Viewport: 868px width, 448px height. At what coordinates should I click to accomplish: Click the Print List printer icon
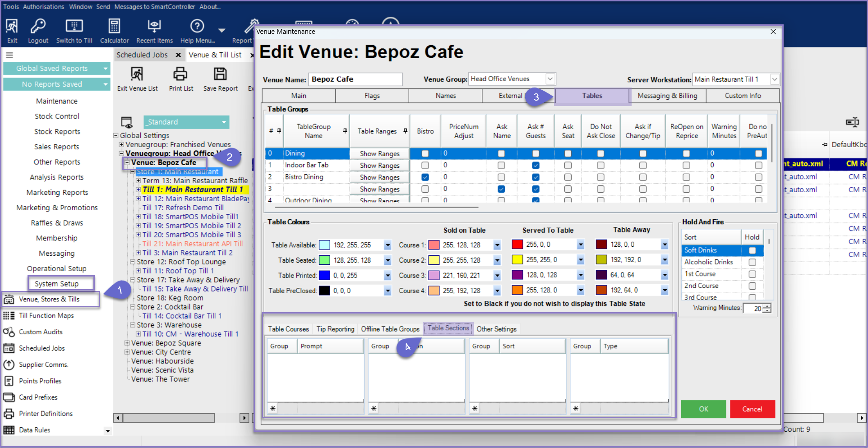pos(180,74)
